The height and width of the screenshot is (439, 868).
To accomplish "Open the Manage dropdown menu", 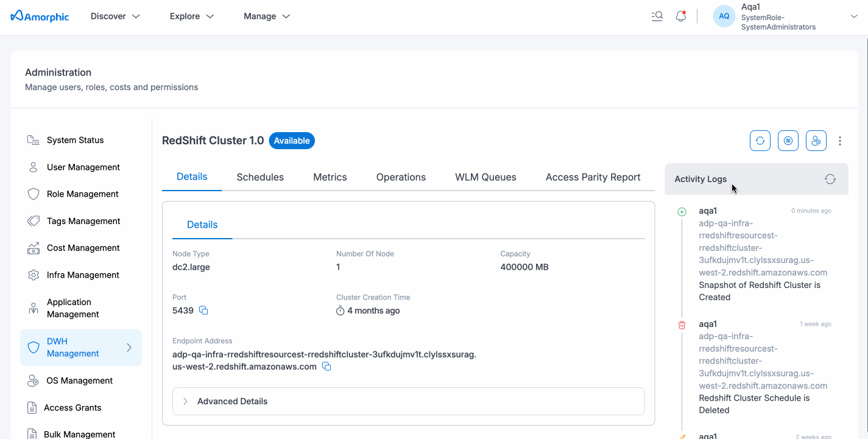I will [267, 16].
